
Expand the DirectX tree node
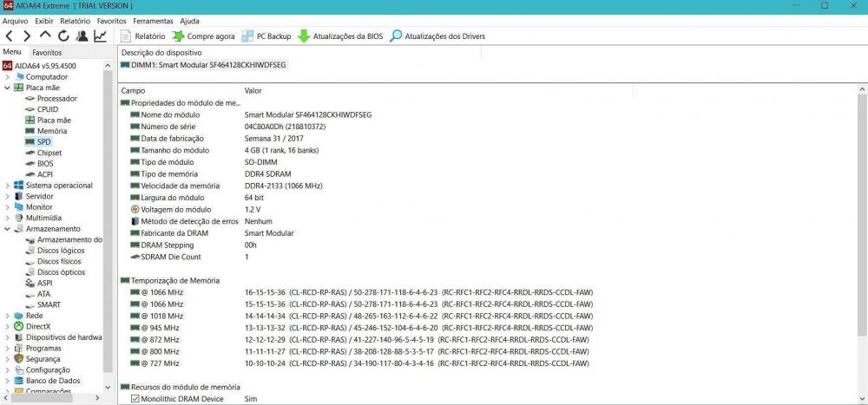click(x=7, y=326)
